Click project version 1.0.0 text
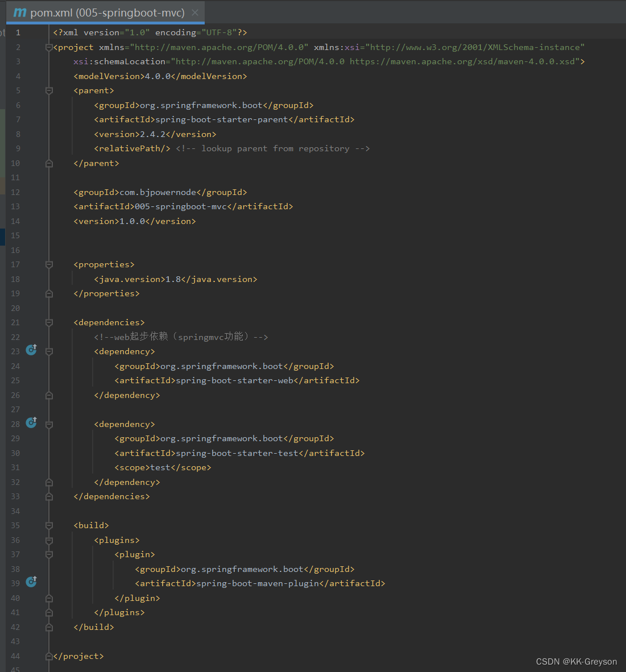 (x=132, y=221)
